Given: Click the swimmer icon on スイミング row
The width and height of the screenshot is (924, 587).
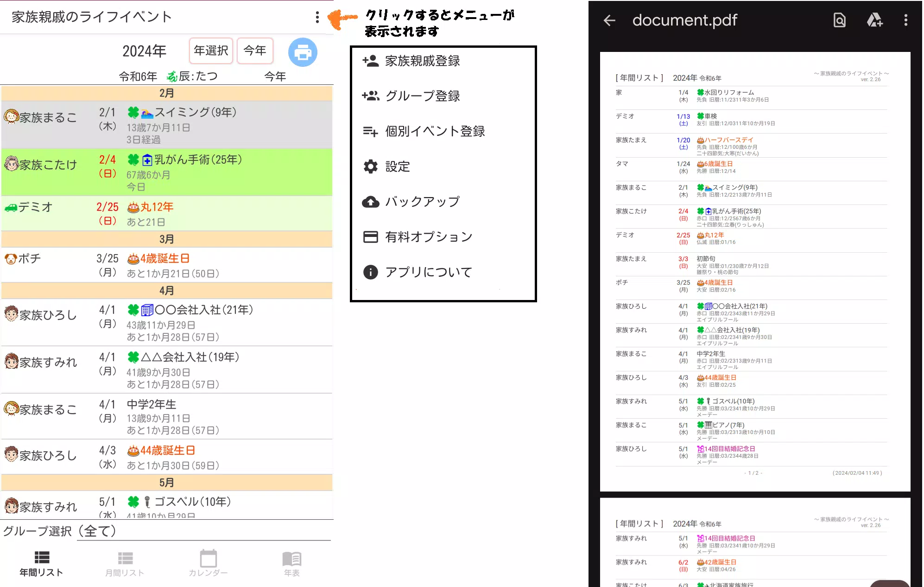Looking at the screenshot, I should coord(147,113).
